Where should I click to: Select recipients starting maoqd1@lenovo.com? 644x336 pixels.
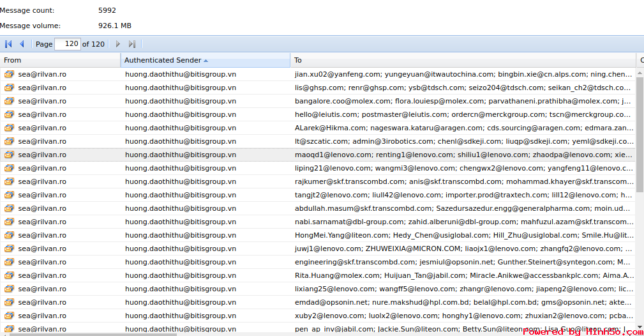coord(463,155)
